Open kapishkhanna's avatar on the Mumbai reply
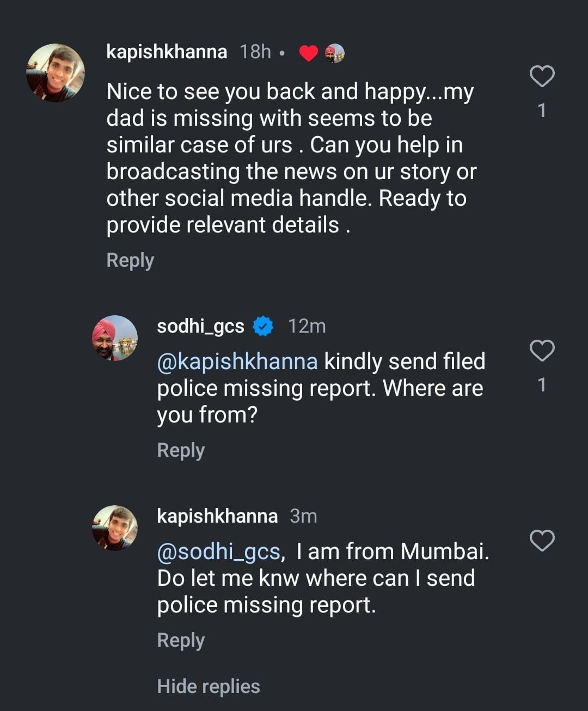Screen dimensions: 588x711 click(114, 528)
